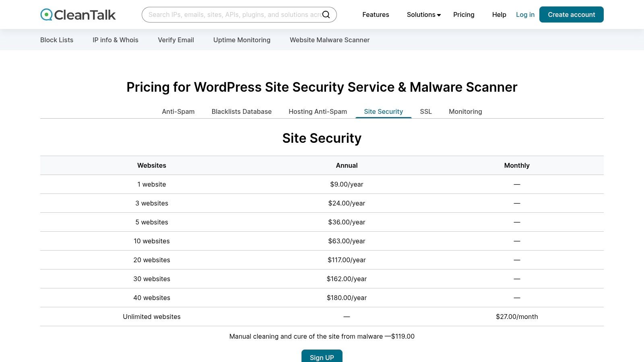Click the '5 websites' row label

152,222
